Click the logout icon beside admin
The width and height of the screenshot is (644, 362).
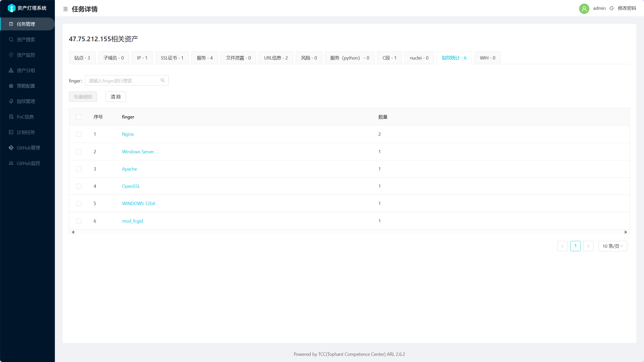[x=612, y=8]
